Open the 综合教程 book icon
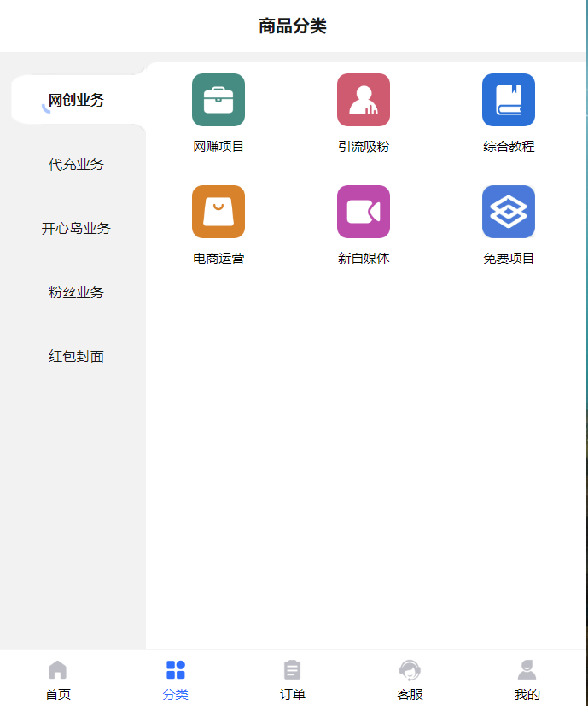The width and height of the screenshot is (588, 706). pos(509,100)
